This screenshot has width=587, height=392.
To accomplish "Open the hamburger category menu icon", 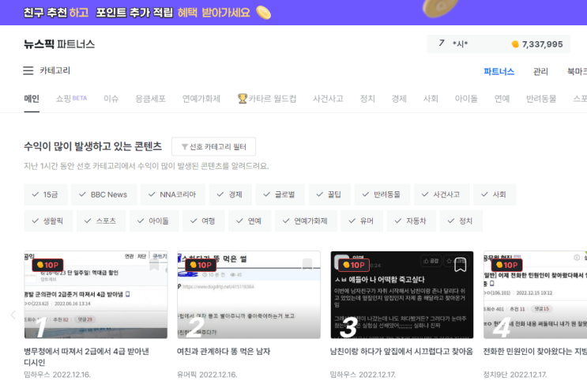I will [28, 70].
